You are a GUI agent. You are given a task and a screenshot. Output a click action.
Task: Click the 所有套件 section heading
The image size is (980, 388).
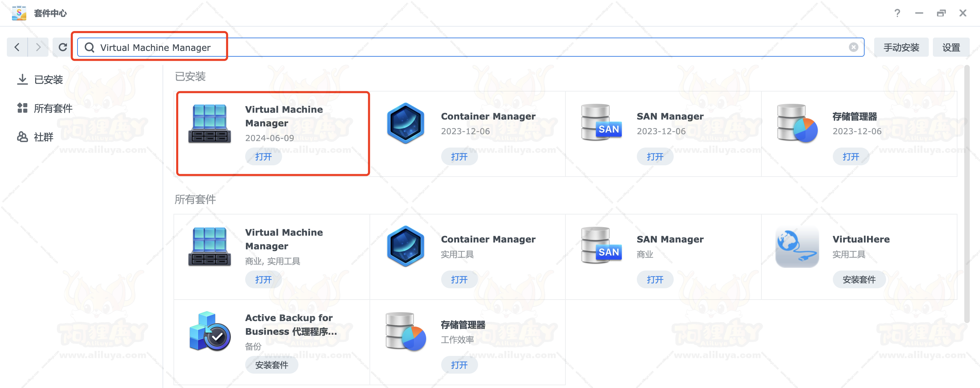(195, 199)
